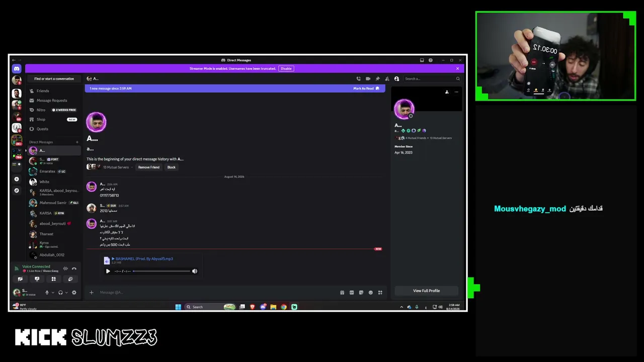
Task: Add friends to DM with header icon
Action: click(x=387, y=79)
